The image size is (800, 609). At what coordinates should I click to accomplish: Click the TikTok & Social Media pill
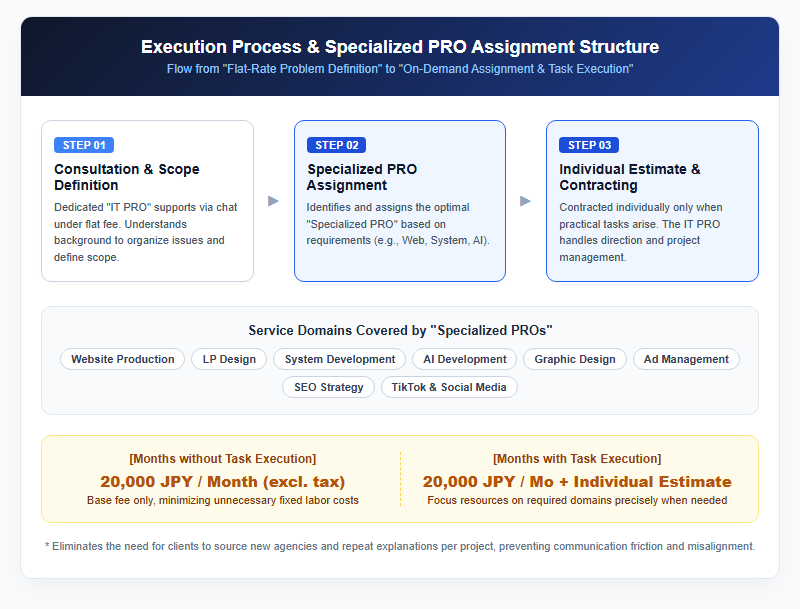(x=449, y=387)
